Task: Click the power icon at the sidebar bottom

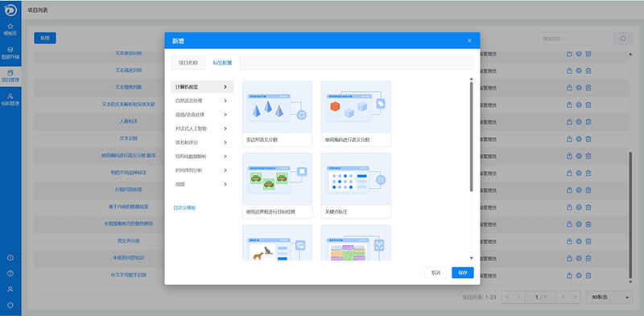Action: 10,305
